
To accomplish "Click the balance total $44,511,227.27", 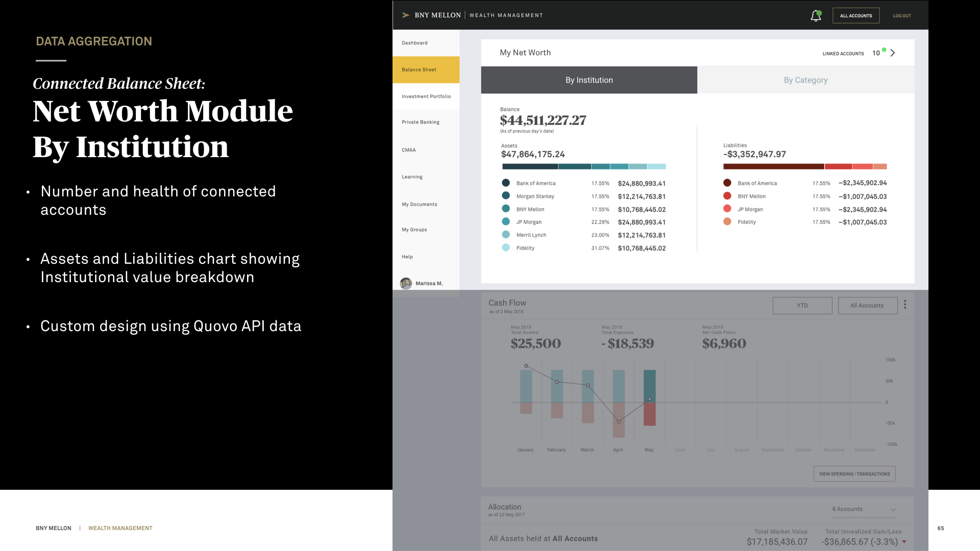I will click(x=543, y=120).
